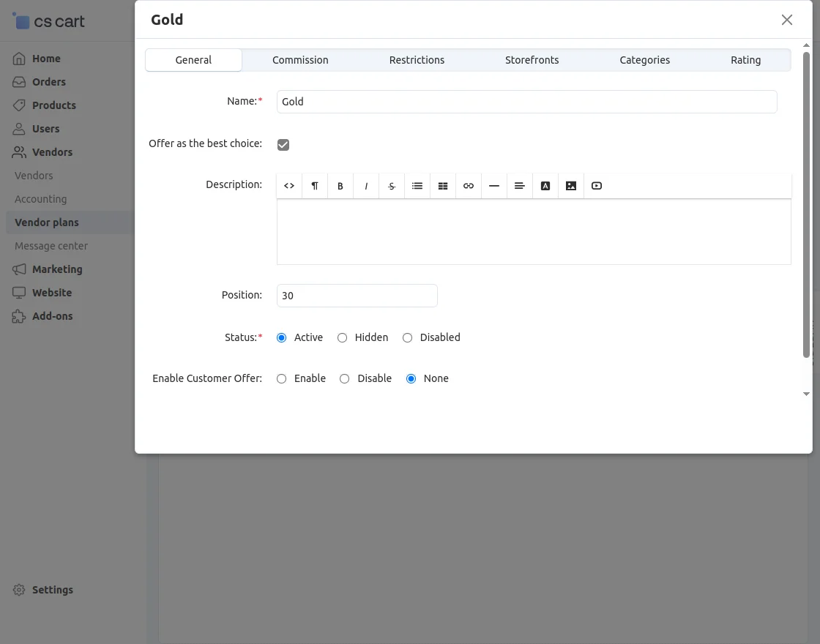Uncheck Offer as the best choice
Image resolution: width=820 pixels, height=644 pixels.
(x=283, y=145)
